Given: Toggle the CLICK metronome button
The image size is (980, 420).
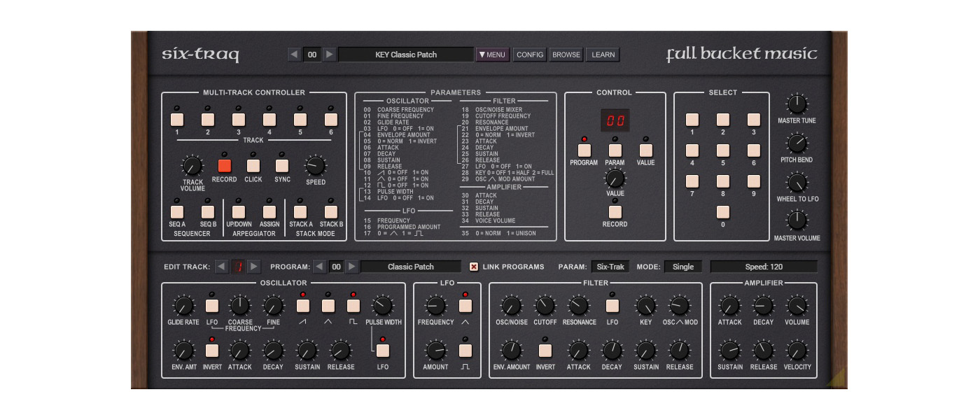Looking at the screenshot, I should (253, 166).
